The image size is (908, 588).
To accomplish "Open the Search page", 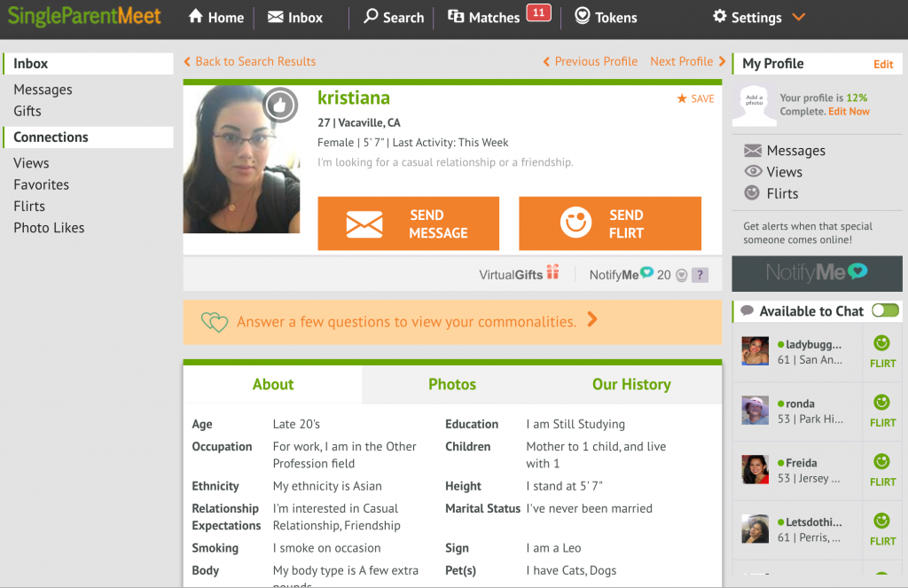I will 393,18.
